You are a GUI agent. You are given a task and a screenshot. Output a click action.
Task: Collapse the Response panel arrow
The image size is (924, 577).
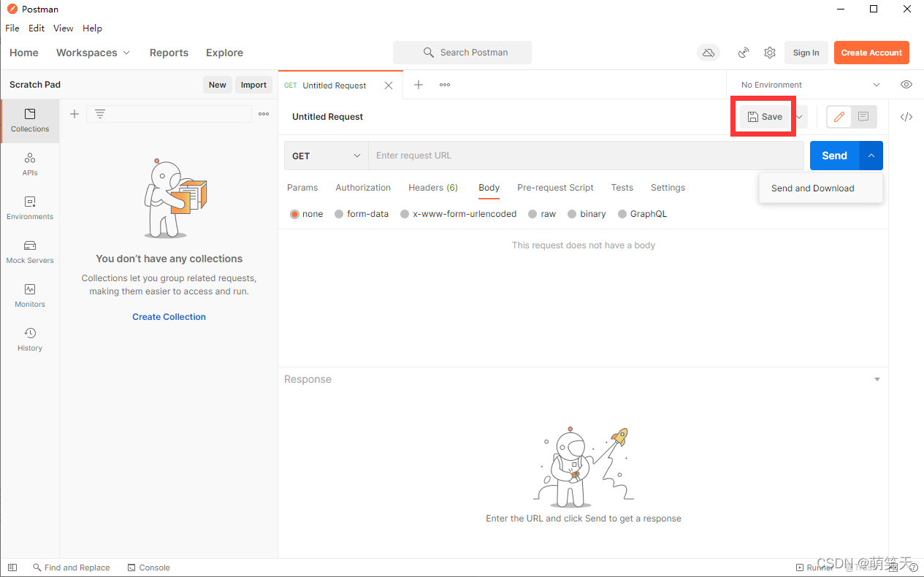(x=877, y=379)
